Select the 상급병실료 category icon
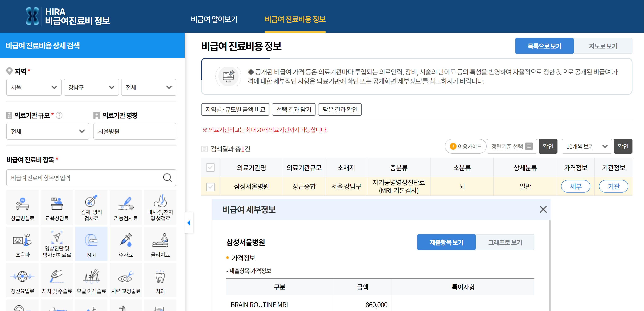The height and width of the screenshot is (311, 644). [22, 208]
